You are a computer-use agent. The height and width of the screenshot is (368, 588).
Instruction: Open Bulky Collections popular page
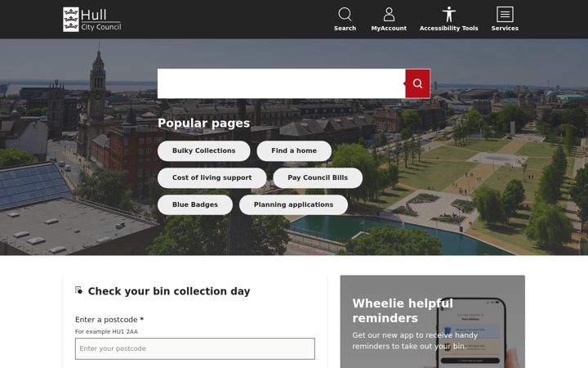(x=203, y=151)
